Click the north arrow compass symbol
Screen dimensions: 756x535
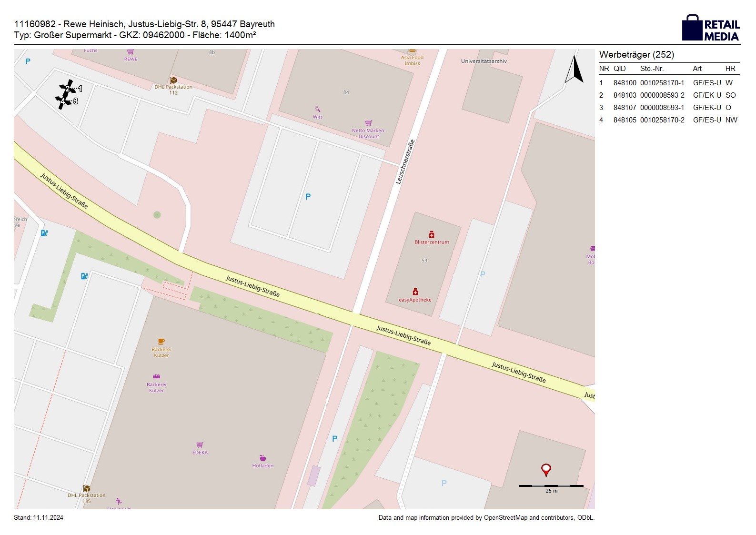[575, 70]
